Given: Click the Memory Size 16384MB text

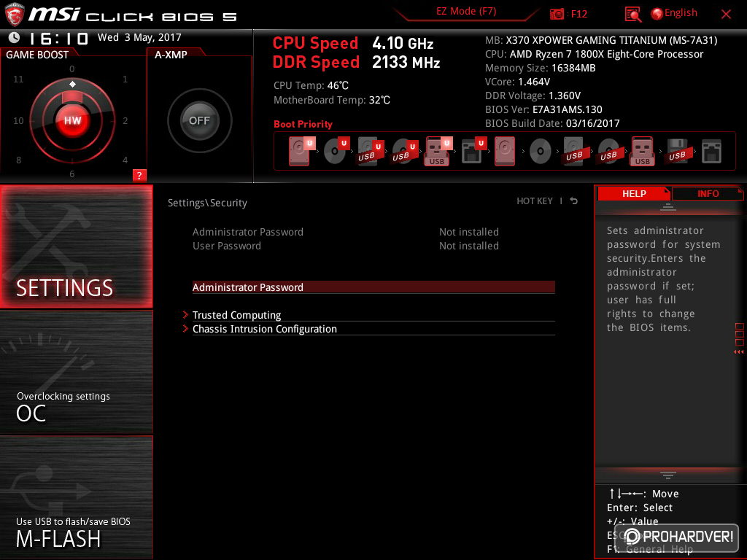Looking at the screenshot, I should click(541, 68).
